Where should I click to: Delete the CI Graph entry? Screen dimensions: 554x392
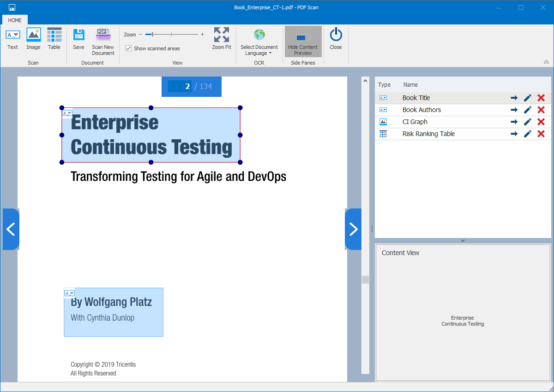click(541, 122)
